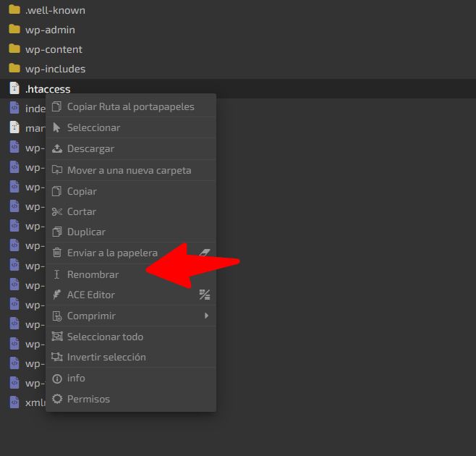Image resolution: width=476 pixels, height=456 pixels.
Task: Choose Enviar a la papelera
Action: [131, 253]
